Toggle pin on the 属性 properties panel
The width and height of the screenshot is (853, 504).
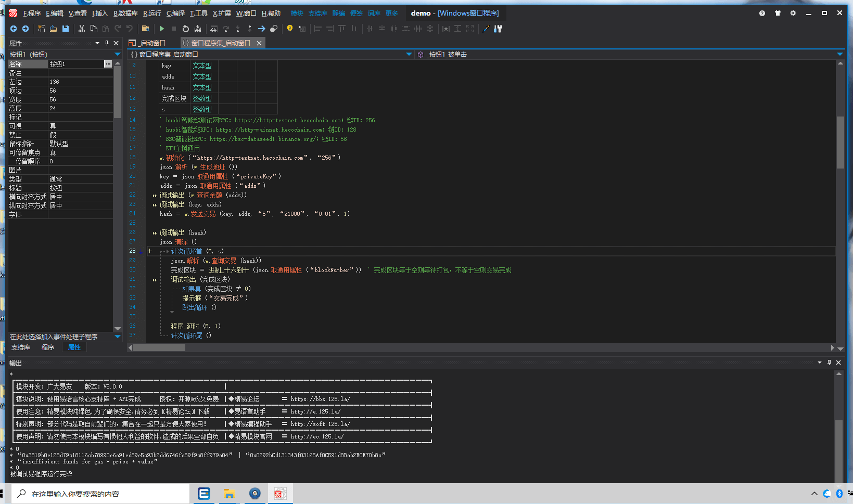(107, 43)
